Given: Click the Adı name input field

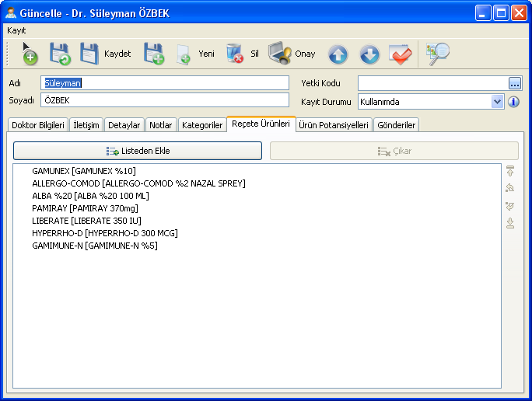Looking at the screenshot, I should (165, 83).
